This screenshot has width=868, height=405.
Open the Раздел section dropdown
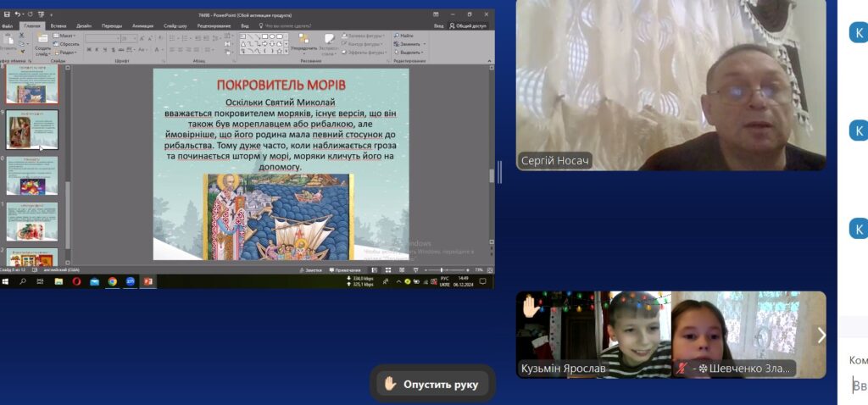point(65,53)
